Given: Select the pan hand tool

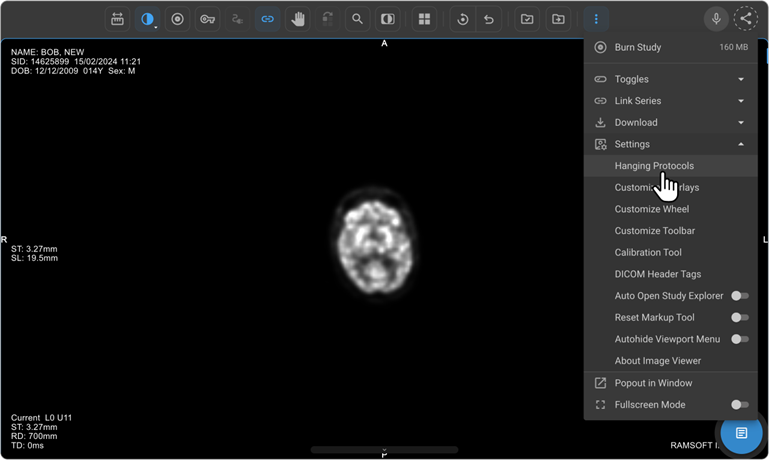Looking at the screenshot, I should [297, 19].
